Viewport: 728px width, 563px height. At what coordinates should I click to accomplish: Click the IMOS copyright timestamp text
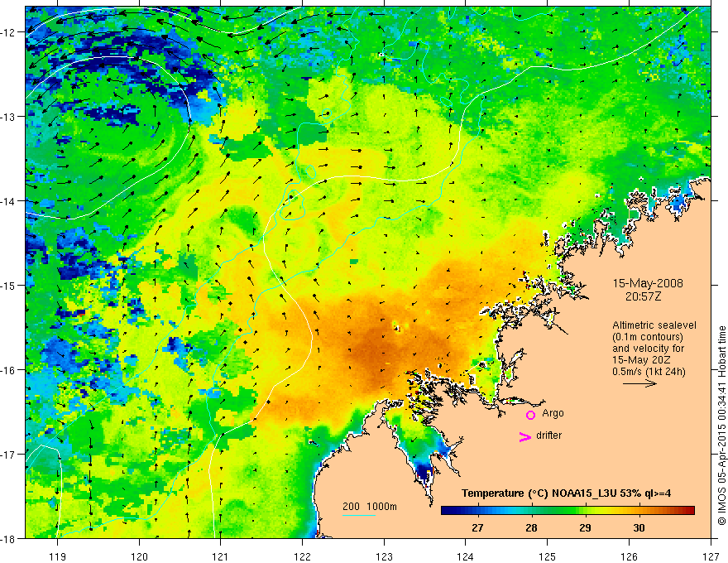coord(722,426)
